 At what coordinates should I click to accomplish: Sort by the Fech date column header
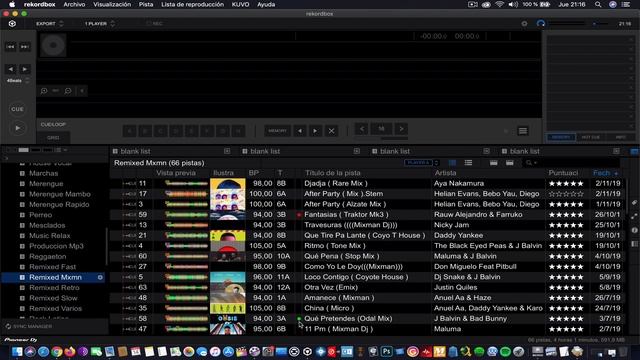click(x=605, y=173)
